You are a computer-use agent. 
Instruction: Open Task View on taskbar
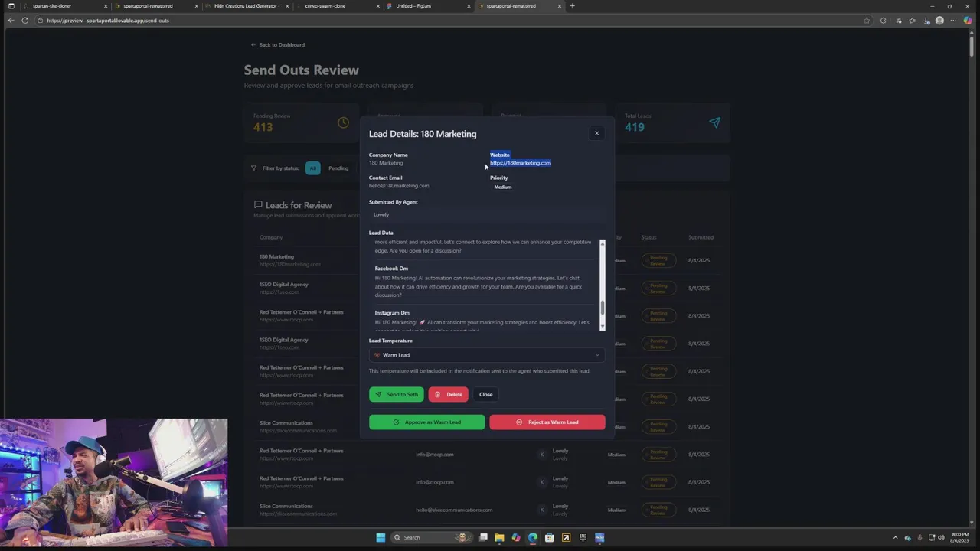(483, 537)
